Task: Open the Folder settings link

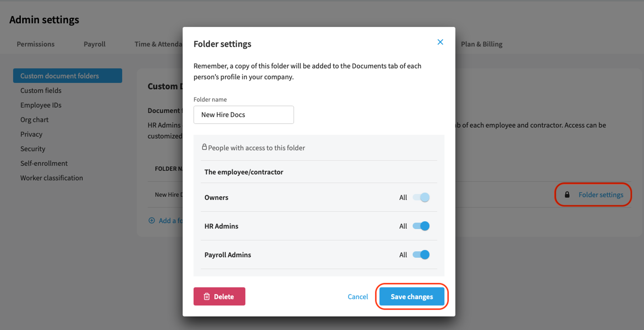Action: click(x=601, y=194)
